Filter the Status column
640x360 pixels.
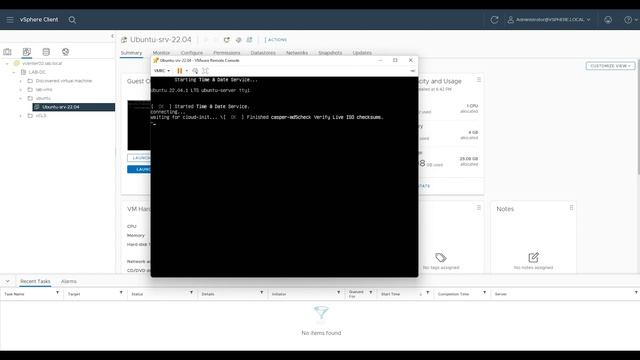pyautogui.click(x=191, y=293)
